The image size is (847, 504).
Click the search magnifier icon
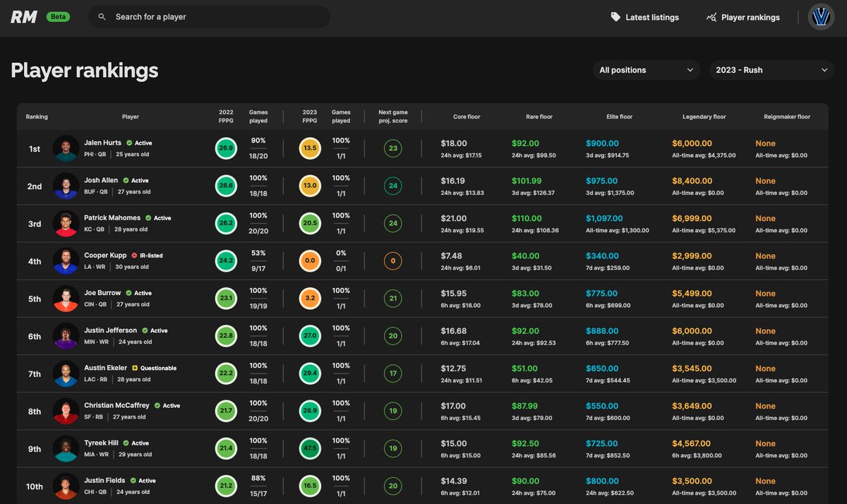pyautogui.click(x=100, y=16)
